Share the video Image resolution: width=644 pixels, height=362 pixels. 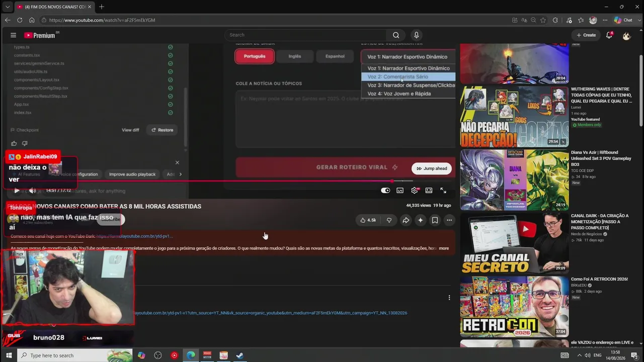click(406, 220)
